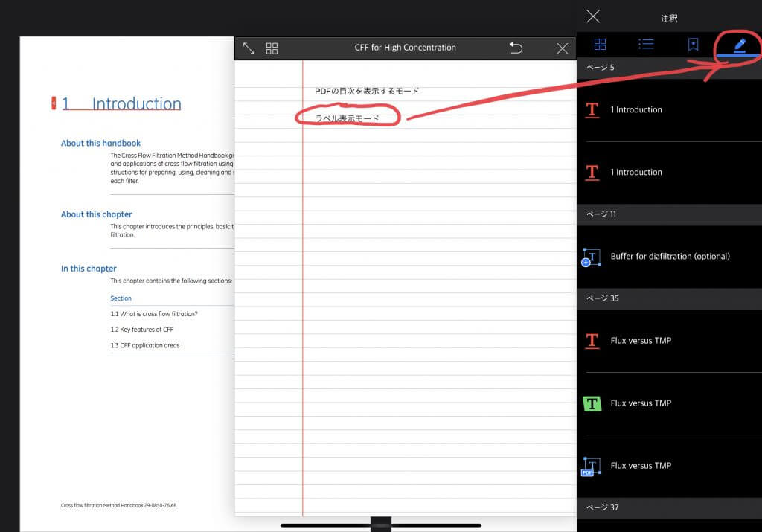The image size is (762, 532).
Task: Close the CFF for High Concentration note
Action: coord(563,48)
